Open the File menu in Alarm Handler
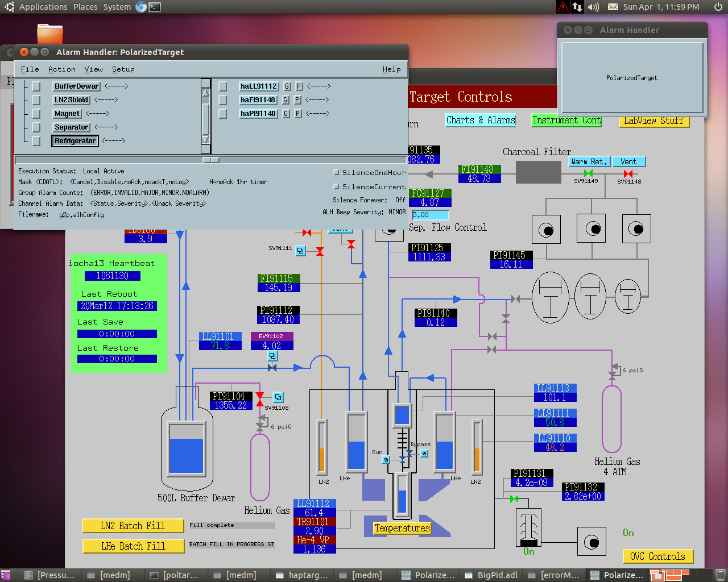The image size is (728, 582). click(x=30, y=69)
